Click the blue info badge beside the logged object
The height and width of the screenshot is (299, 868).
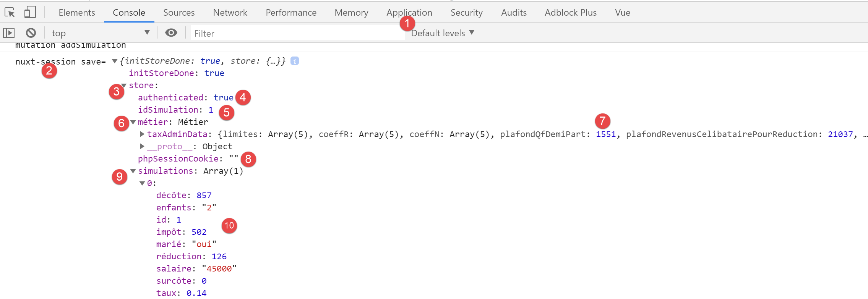(294, 61)
